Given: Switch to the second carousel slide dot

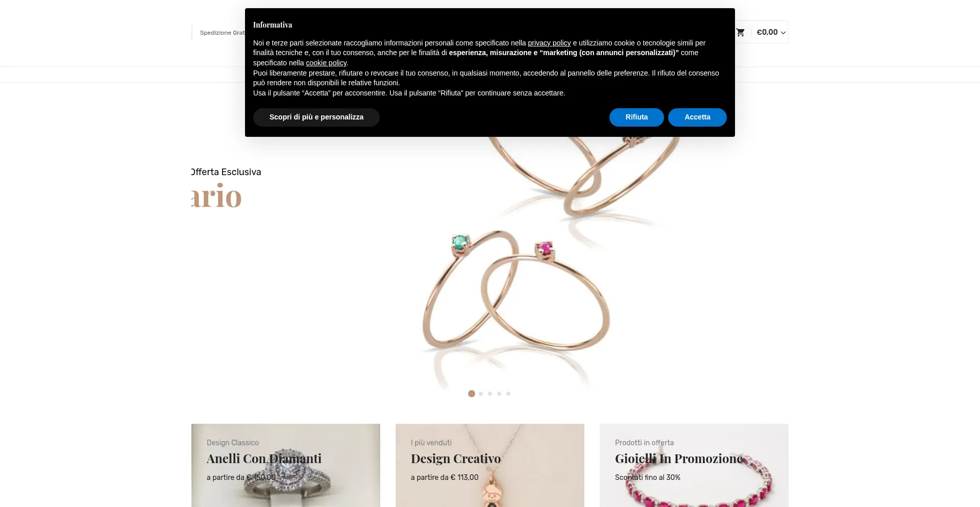Looking at the screenshot, I should point(481,394).
